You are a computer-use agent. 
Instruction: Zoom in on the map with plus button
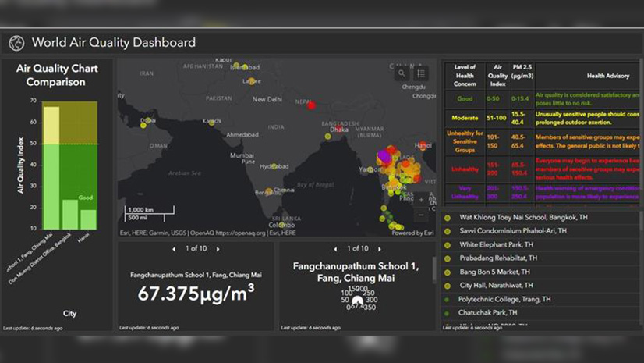coord(421,200)
